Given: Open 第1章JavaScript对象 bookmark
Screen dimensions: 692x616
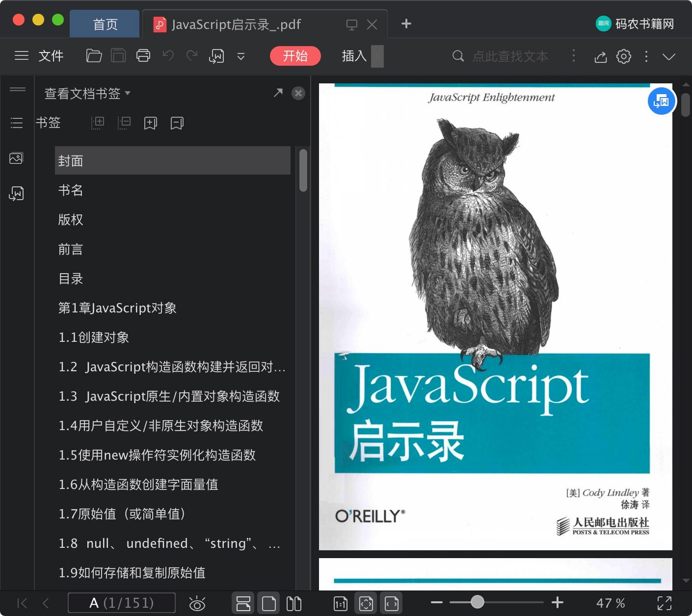Looking at the screenshot, I should tap(117, 308).
